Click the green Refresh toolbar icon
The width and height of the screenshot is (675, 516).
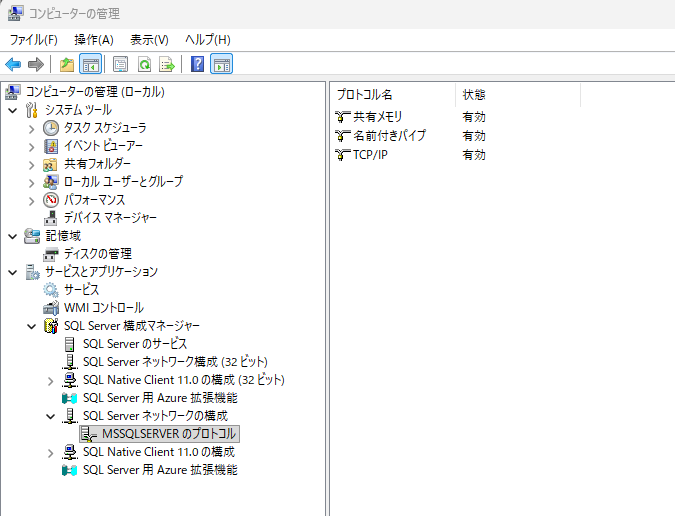(144, 65)
